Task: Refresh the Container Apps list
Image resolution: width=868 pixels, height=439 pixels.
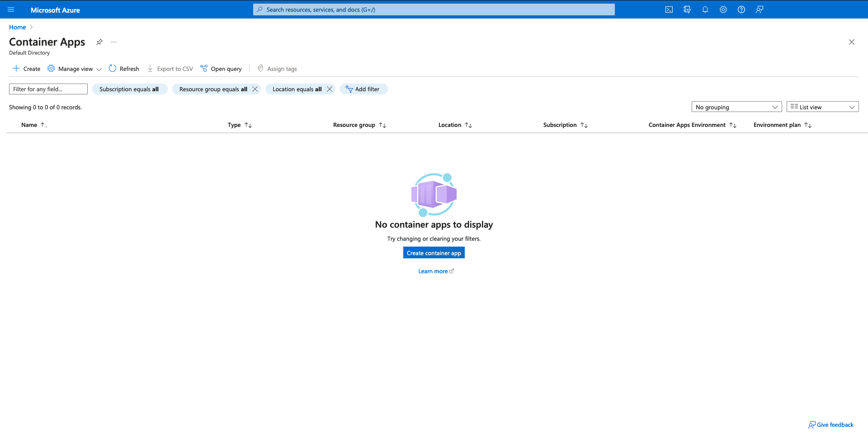Action: (x=123, y=69)
